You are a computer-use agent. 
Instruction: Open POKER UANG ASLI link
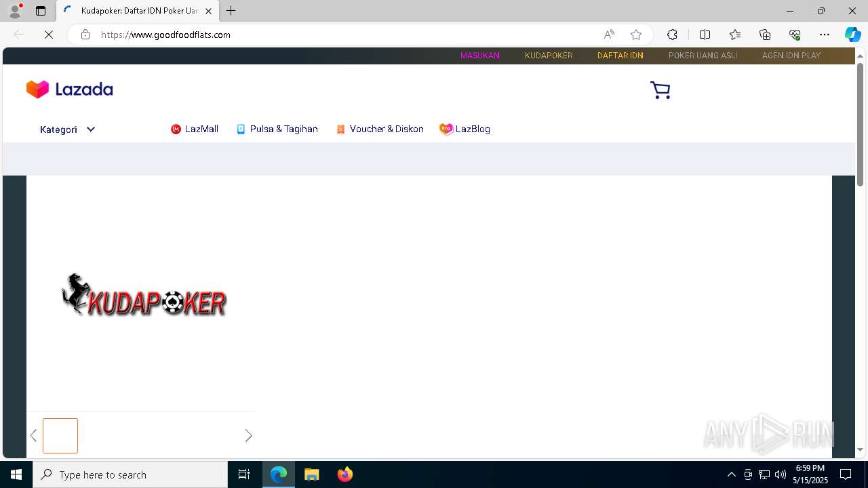point(703,56)
